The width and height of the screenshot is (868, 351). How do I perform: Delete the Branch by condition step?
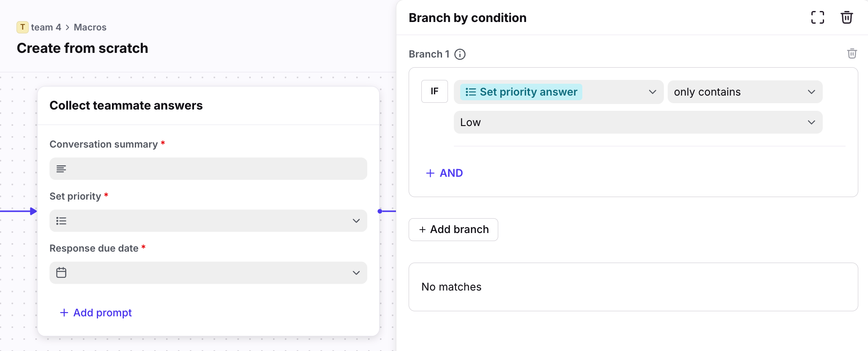click(x=846, y=17)
